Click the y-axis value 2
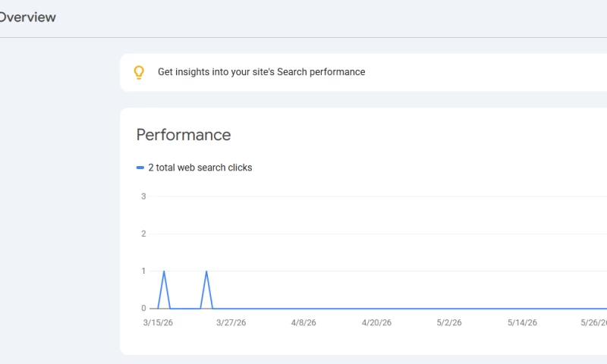The height and width of the screenshot is (364, 607). [143, 234]
